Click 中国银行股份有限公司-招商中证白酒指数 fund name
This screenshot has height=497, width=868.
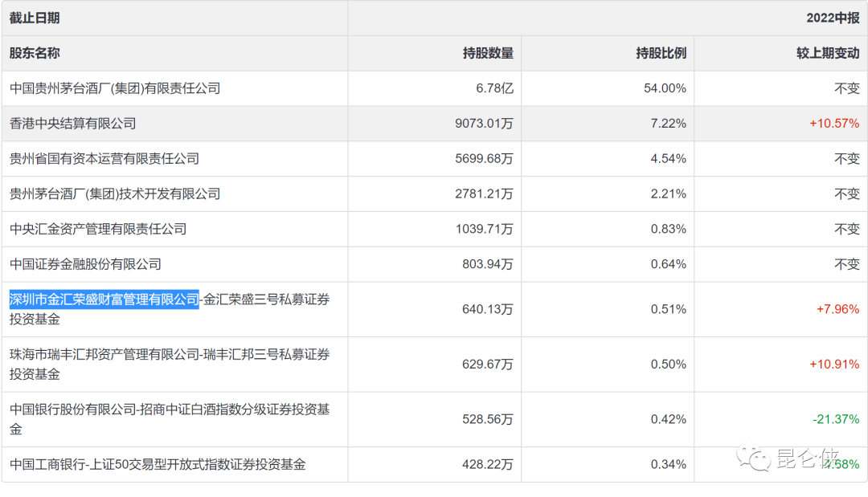[x=169, y=419]
